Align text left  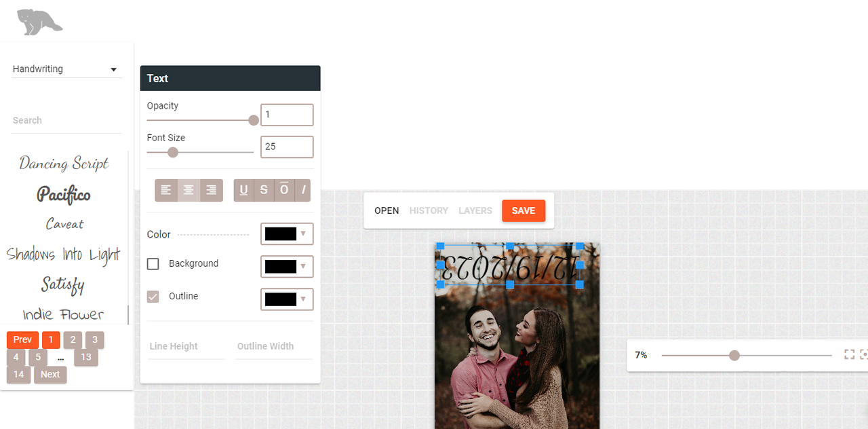tap(166, 191)
